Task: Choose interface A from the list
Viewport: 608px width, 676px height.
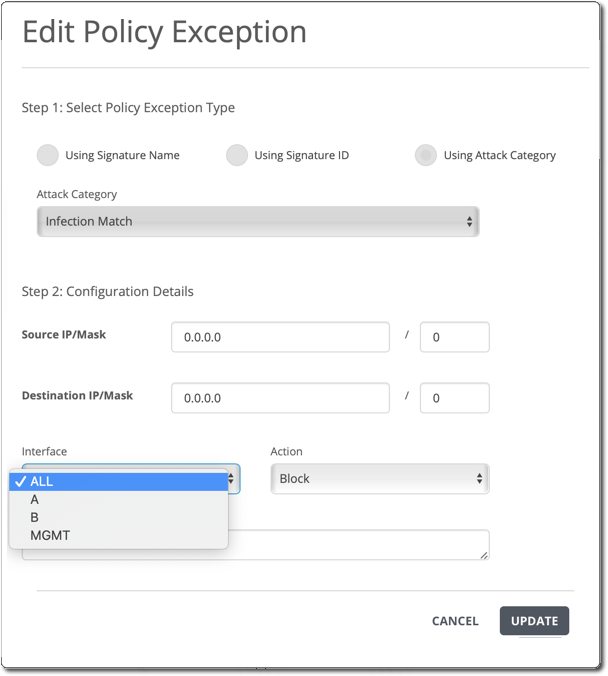Action: click(119, 500)
